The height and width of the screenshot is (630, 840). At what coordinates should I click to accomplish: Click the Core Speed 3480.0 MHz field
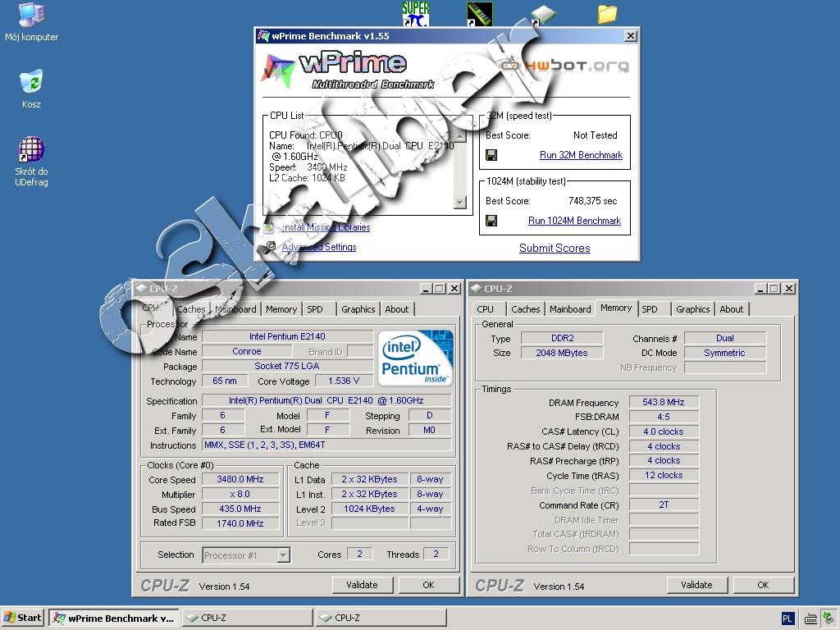(x=240, y=479)
